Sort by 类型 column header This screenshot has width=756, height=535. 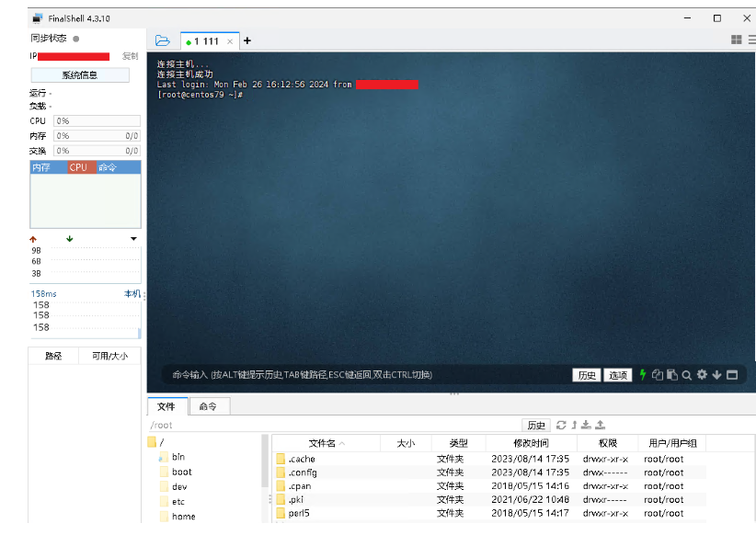click(459, 443)
